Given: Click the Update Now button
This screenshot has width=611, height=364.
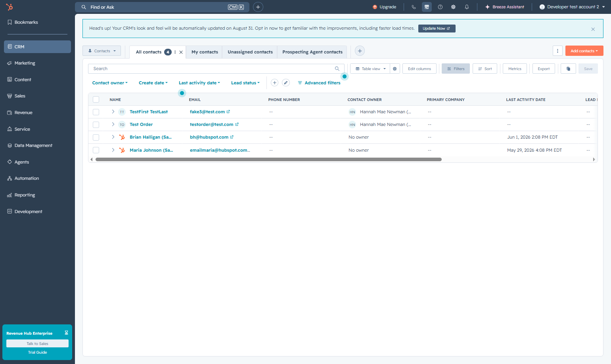Looking at the screenshot, I should tap(437, 29).
